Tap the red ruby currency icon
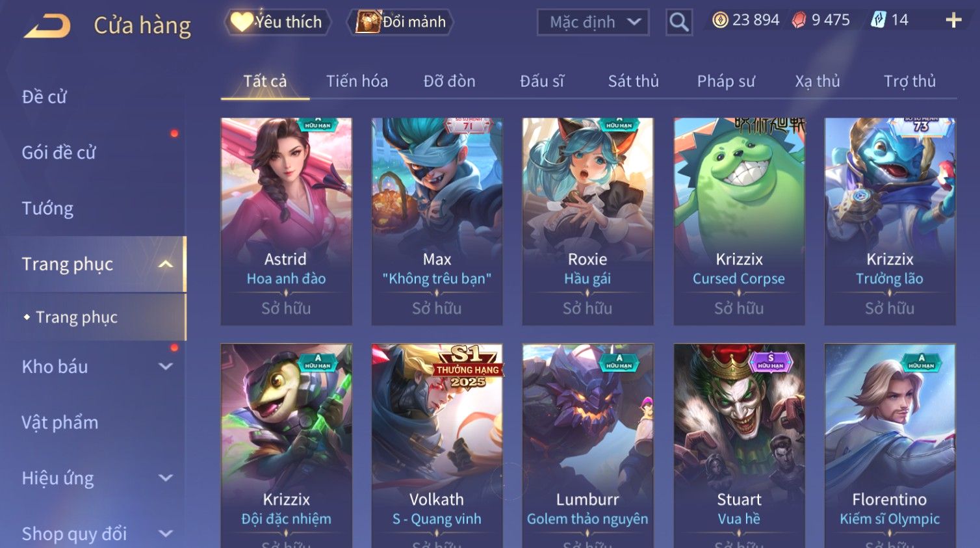 [x=799, y=20]
